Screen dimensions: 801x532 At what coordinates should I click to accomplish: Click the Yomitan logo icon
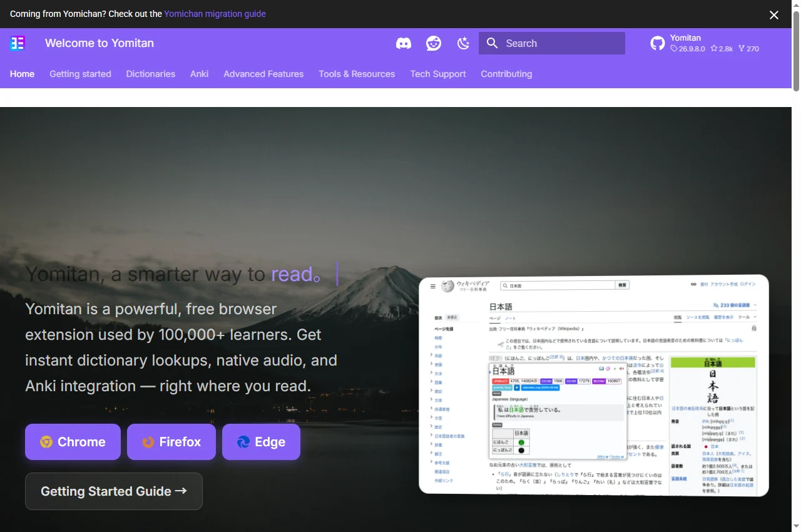(x=18, y=43)
